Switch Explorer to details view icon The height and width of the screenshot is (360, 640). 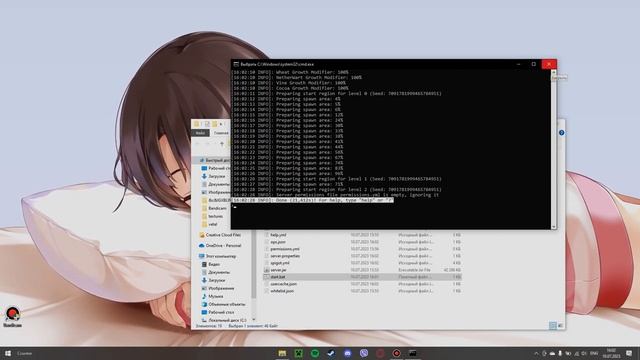tap(553, 325)
